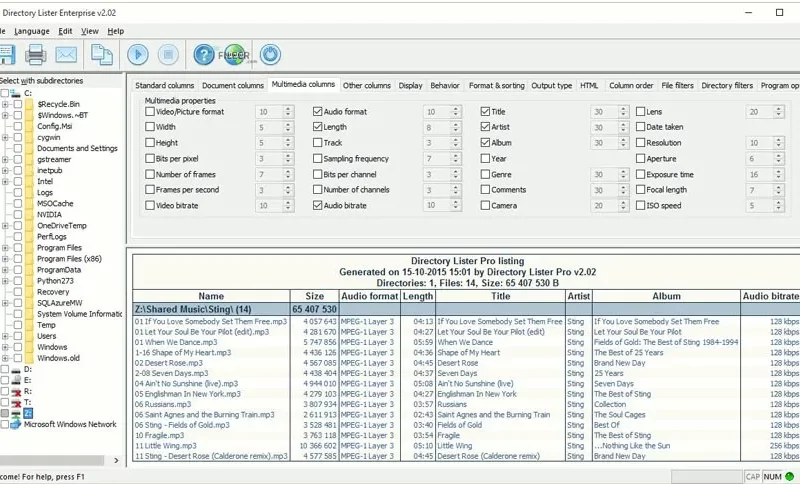800x484 pixels.
Task: Click the Album column header in listing
Action: [666, 296]
